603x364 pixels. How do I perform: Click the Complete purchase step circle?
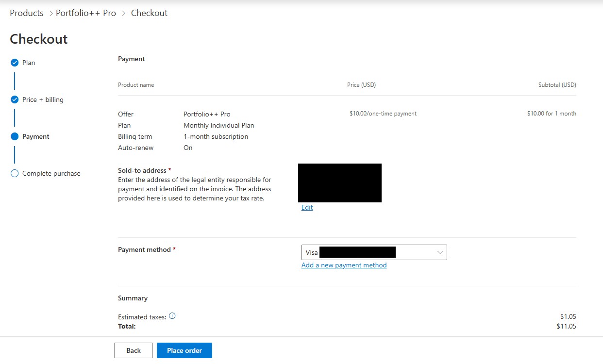pos(15,173)
